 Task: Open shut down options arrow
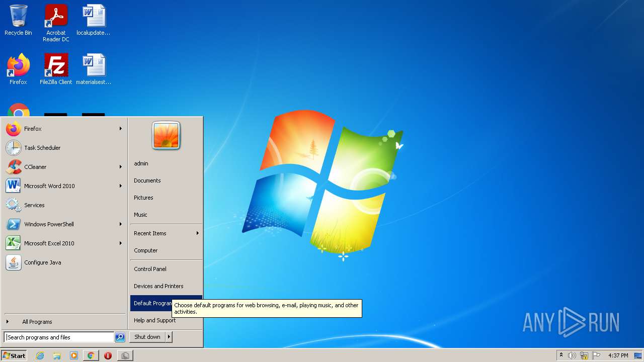[169, 337]
